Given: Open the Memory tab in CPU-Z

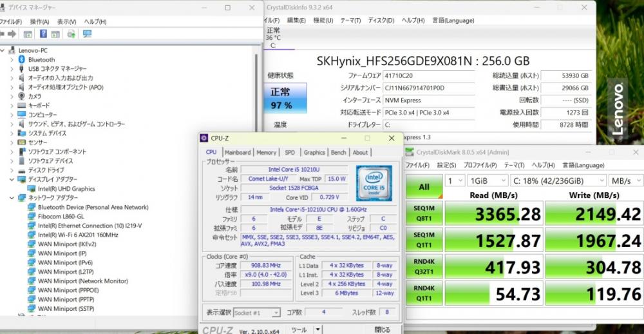Looking at the screenshot, I should [x=266, y=153].
